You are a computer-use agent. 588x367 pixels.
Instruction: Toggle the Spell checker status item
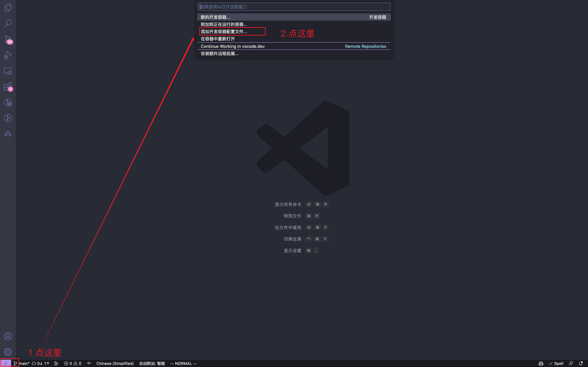tap(556, 363)
